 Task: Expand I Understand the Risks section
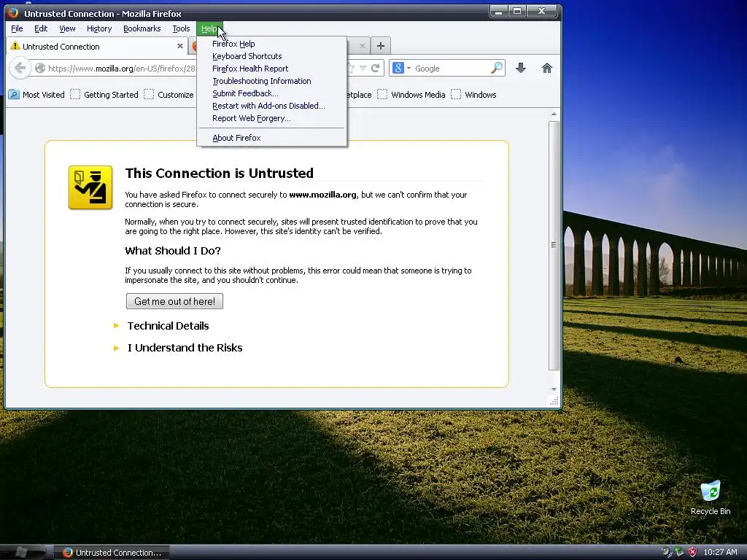(185, 348)
